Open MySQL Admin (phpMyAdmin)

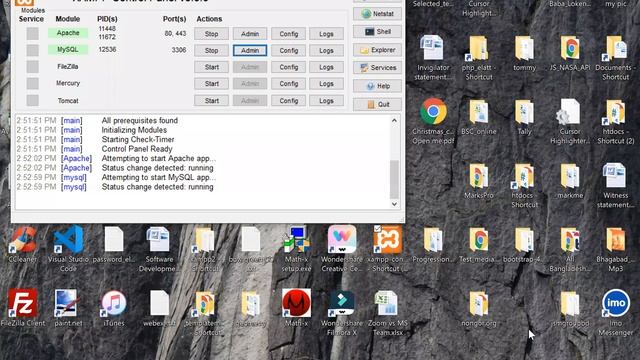pos(250,51)
